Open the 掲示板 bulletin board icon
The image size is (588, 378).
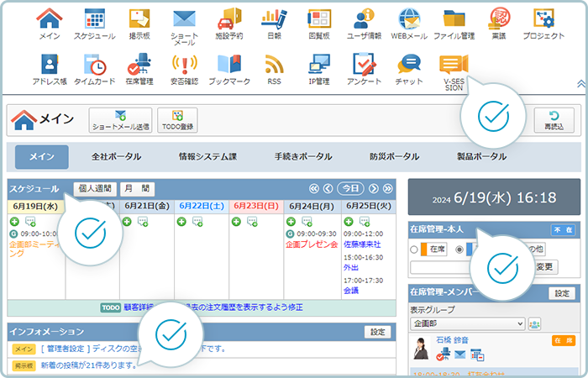click(x=139, y=23)
